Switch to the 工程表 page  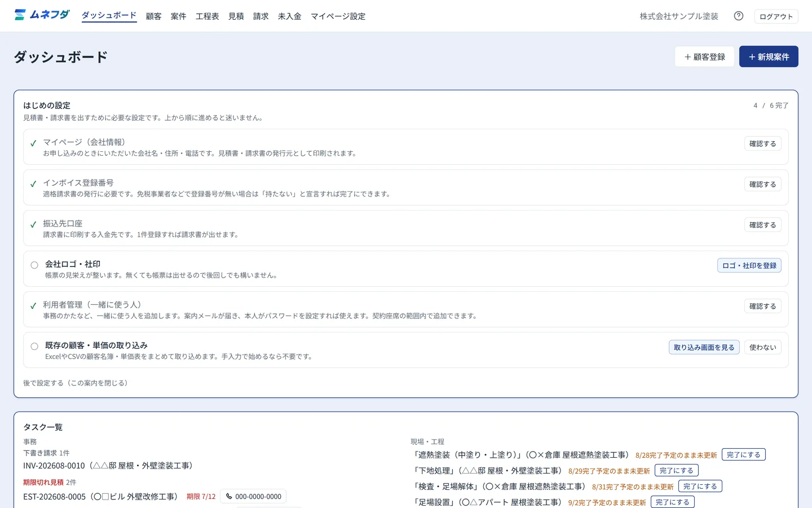tap(207, 16)
